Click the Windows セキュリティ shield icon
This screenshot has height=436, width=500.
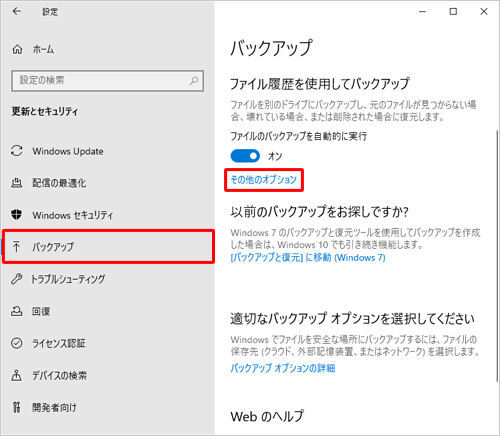pos(16,215)
